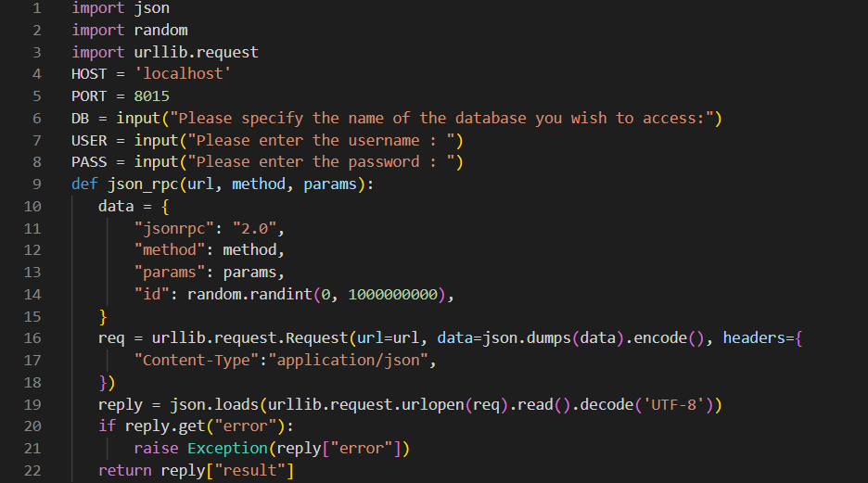Screen dimensions: 868x483
Task: Click the 'def' keyword
Action: (84, 184)
